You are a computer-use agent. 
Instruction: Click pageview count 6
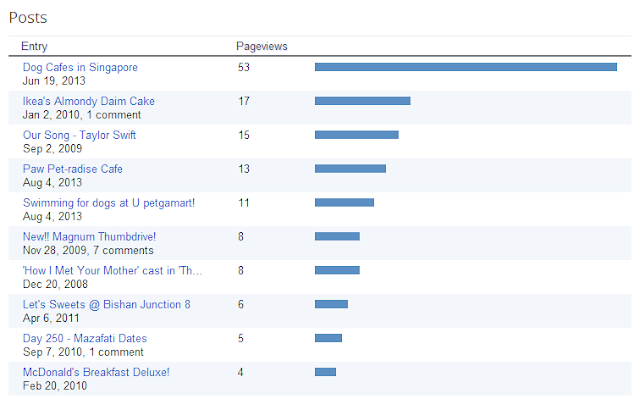241,304
